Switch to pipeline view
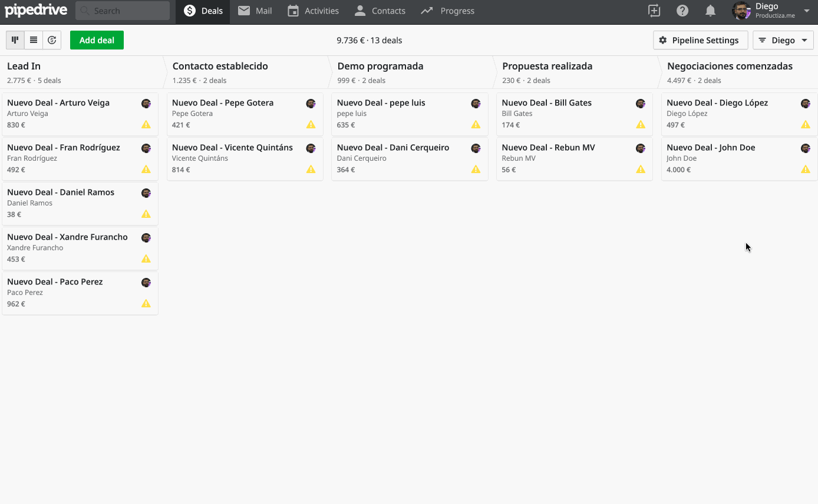818x504 pixels. click(15, 40)
